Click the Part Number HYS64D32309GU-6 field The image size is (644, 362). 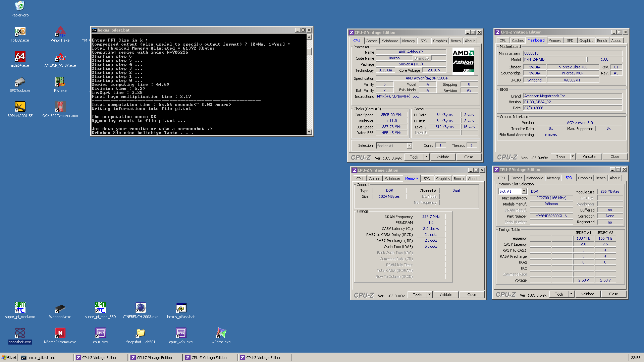coord(551,216)
